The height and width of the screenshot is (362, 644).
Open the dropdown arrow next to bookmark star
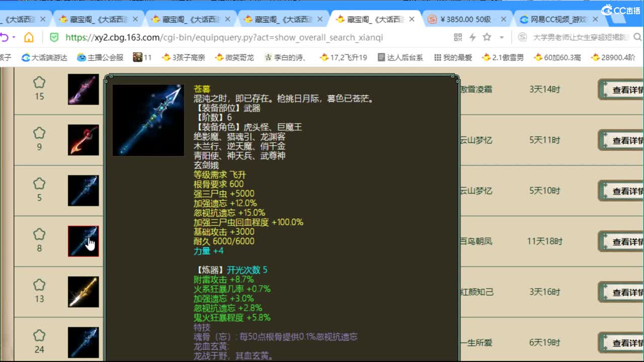point(502,37)
